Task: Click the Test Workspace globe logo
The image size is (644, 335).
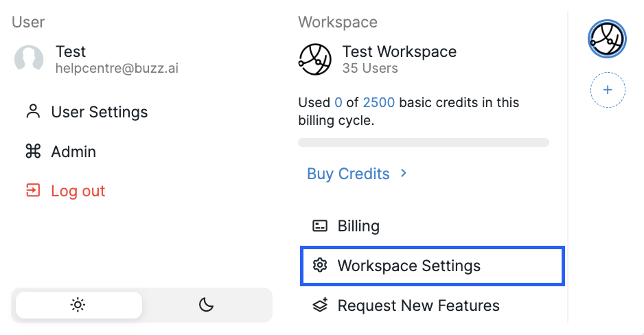Action: 315,59
